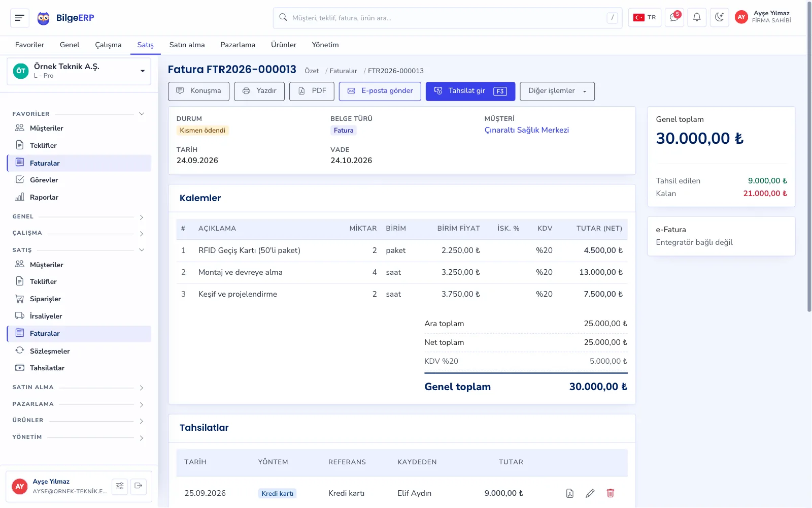Viewport: 812px width, 508px height.
Task: Open Sözleşmeler in the sidebar
Action: coord(79,351)
